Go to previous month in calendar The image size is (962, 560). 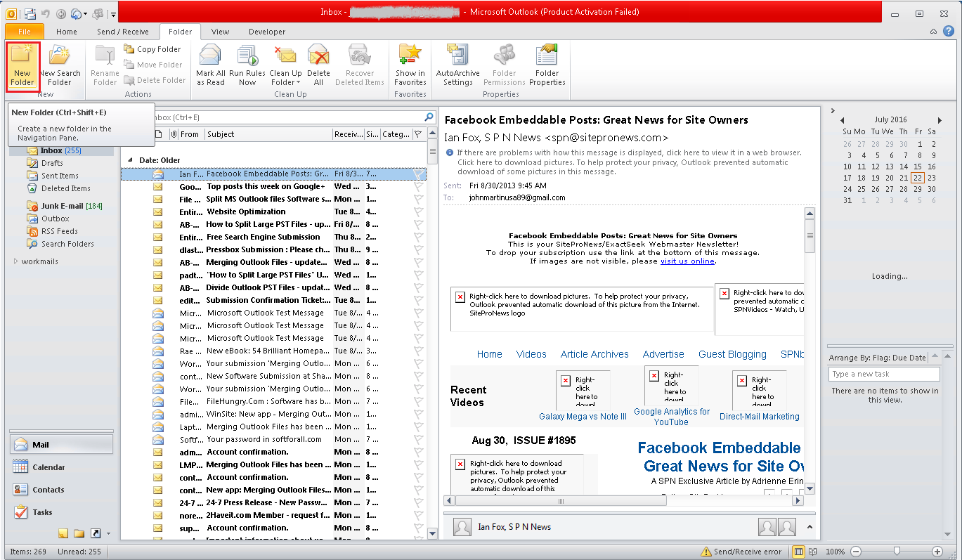[x=843, y=120]
